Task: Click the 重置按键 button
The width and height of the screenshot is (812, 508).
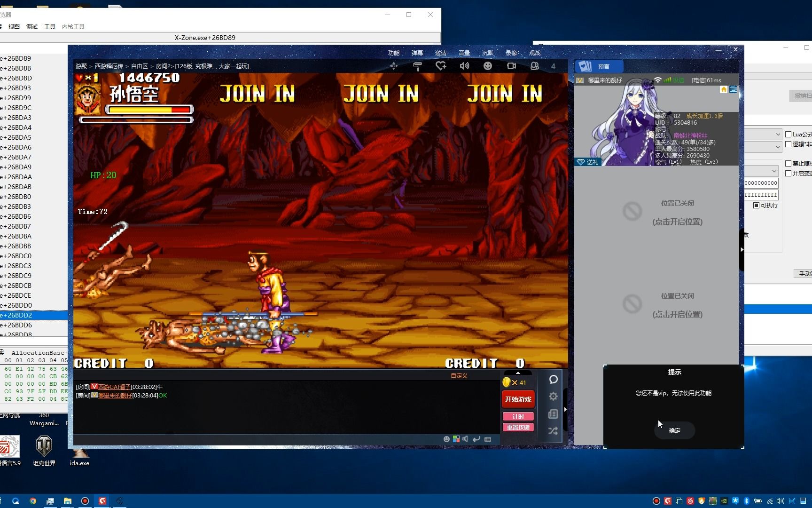Action: 518,428
